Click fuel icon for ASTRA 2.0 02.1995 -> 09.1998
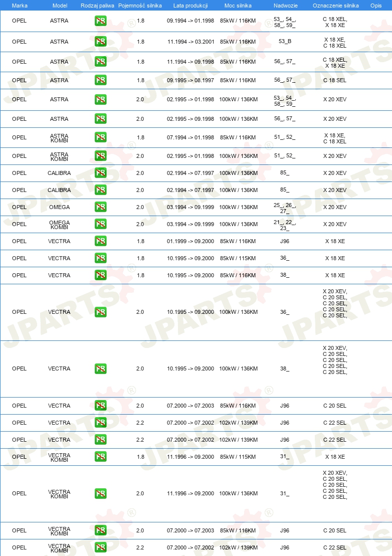The width and height of the screenshot is (392, 556). tap(101, 118)
